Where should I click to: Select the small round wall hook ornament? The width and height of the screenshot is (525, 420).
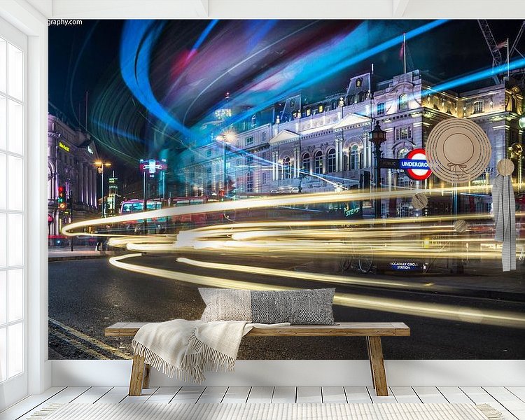(x=505, y=167)
